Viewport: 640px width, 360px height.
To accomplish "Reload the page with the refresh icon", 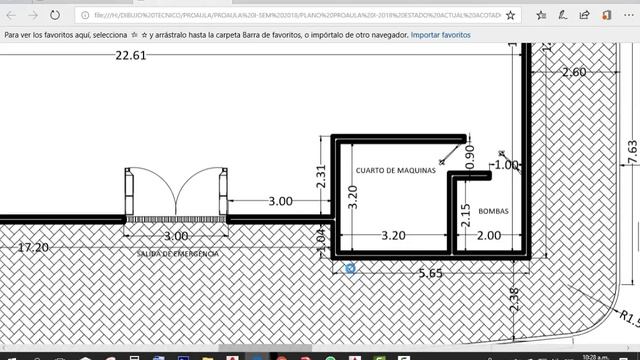I will pos(55,16).
